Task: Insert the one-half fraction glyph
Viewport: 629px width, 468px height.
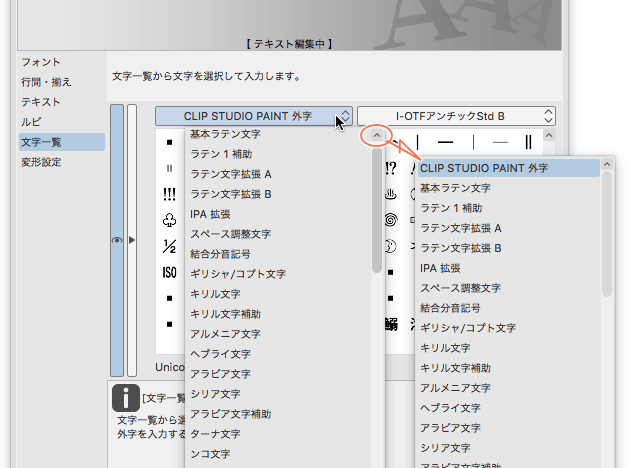Action: coord(169,245)
